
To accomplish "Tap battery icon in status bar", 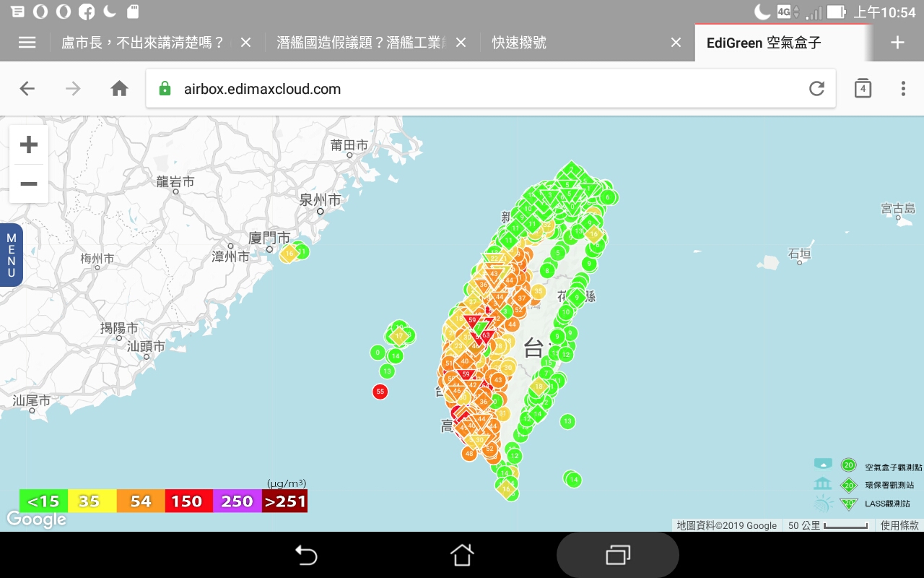I will click(x=836, y=12).
